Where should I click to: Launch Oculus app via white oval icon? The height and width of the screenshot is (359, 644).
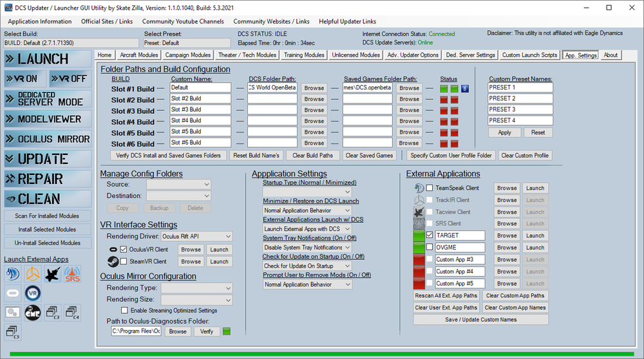(x=13, y=293)
